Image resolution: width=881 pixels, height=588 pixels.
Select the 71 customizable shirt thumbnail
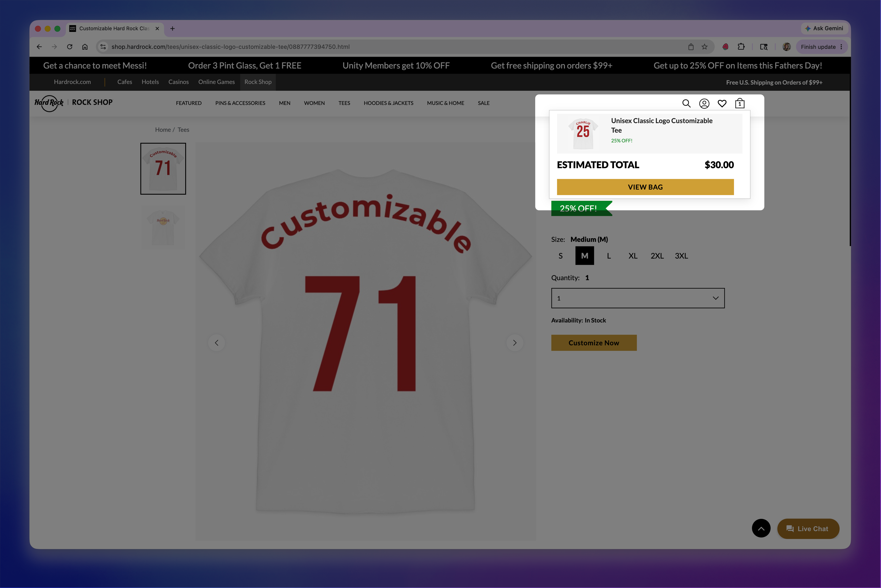click(163, 169)
